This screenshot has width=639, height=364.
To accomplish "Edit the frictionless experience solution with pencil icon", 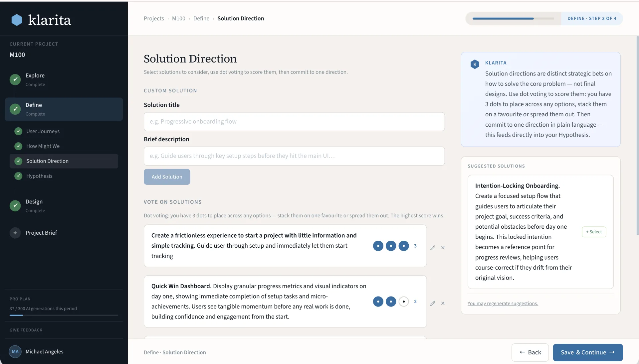I will pos(433,248).
